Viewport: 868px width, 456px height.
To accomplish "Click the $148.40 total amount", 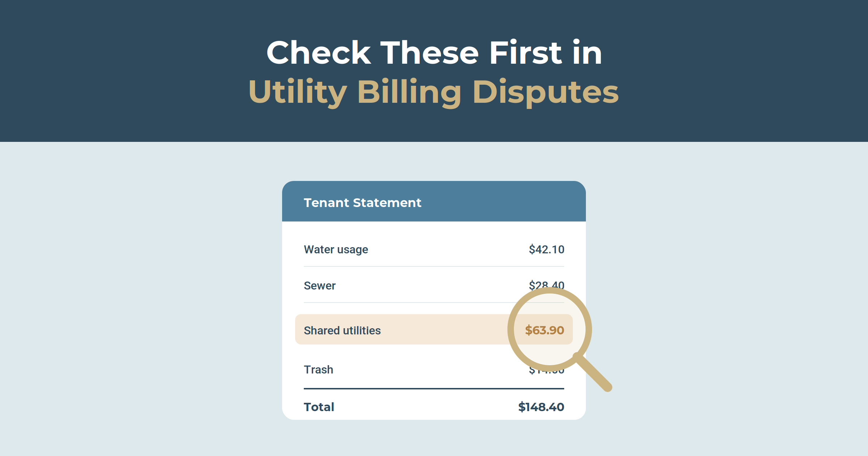I will pyautogui.click(x=541, y=407).
